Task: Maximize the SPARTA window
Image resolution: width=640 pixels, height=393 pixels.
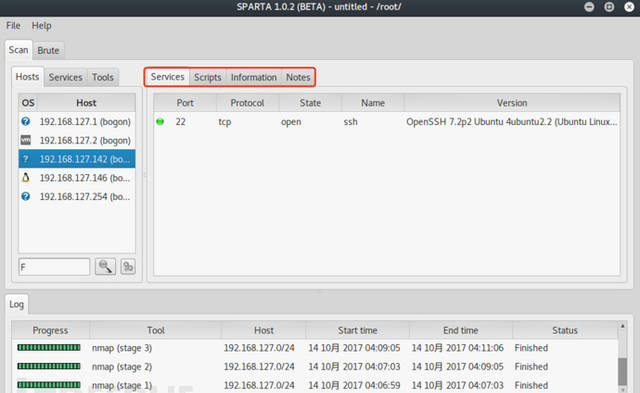Action: coord(609,7)
